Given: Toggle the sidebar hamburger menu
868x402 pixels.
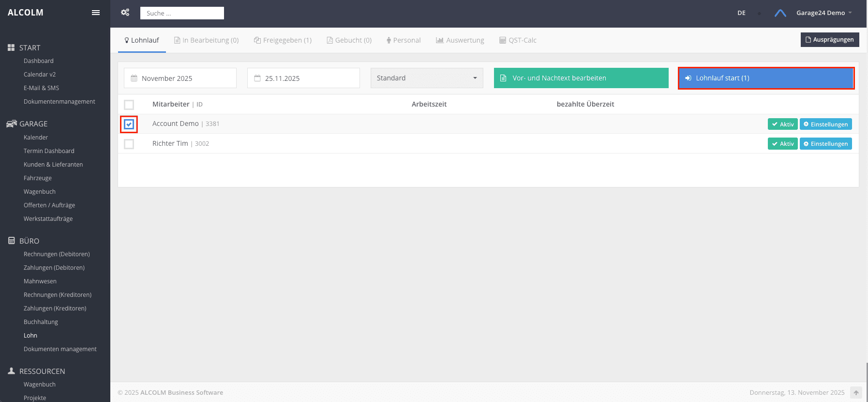Looking at the screenshot, I should 96,13.
